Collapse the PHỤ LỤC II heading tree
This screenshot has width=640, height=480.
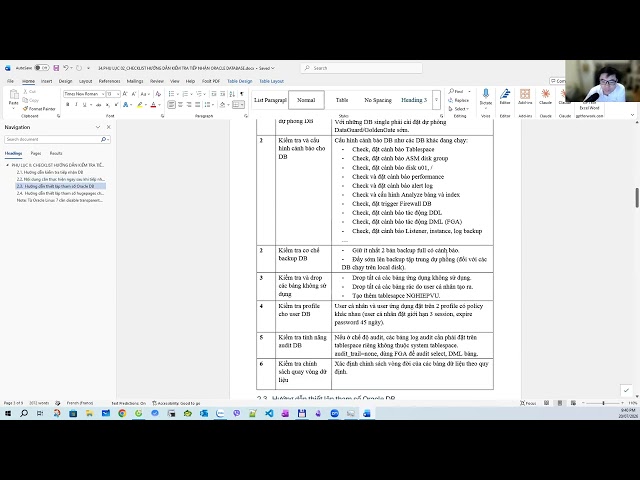click(x=7, y=165)
